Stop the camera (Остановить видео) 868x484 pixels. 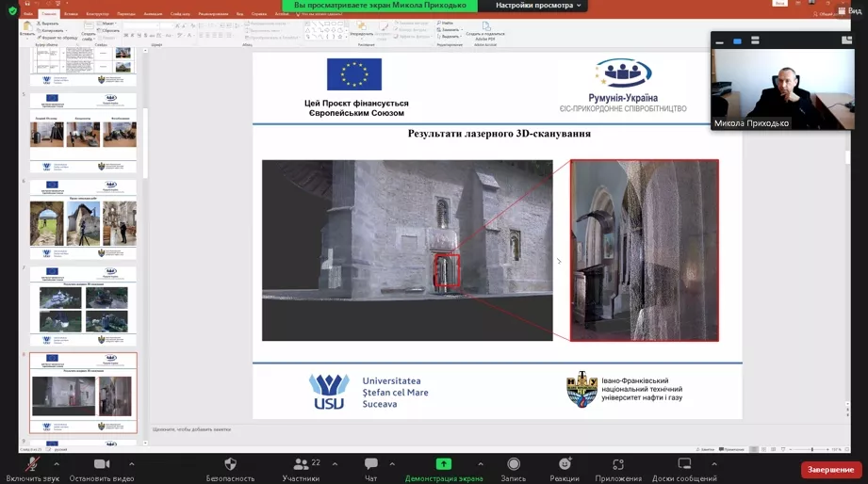tap(102, 464)
